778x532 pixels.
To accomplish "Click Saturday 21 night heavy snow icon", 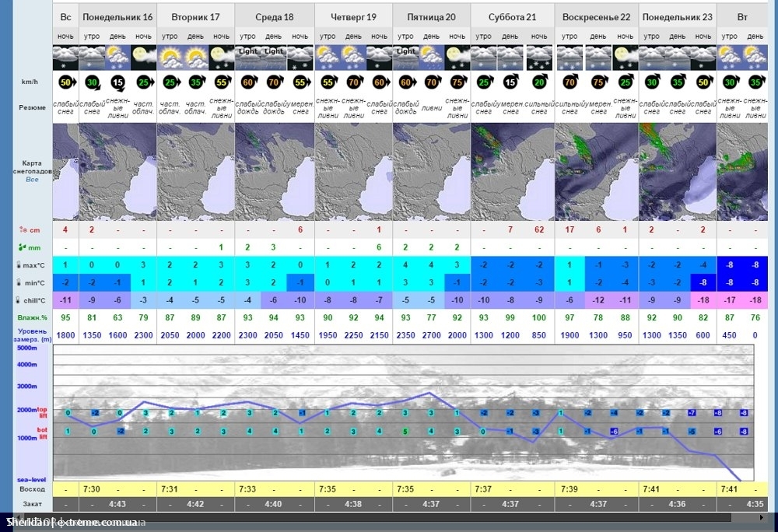I will point(538,56).
